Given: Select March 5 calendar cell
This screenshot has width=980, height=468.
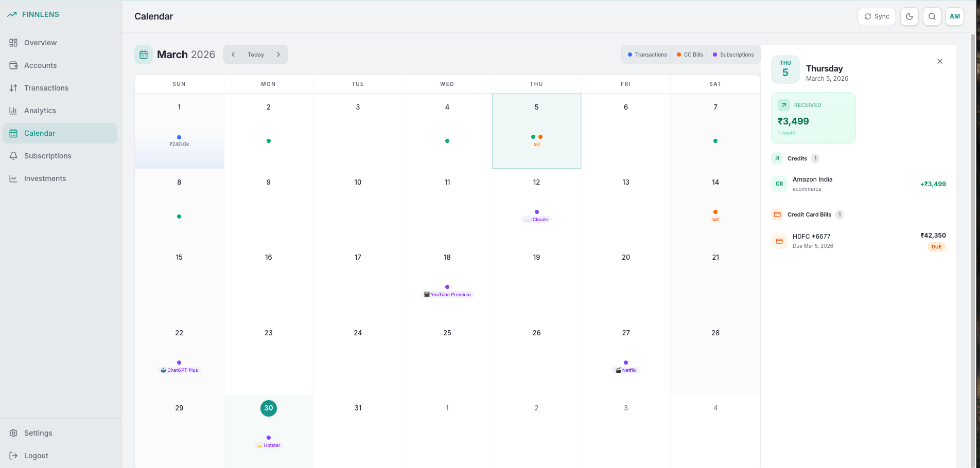Looking at the screenshot, I should pyautogui.click(x=536, y=131).
